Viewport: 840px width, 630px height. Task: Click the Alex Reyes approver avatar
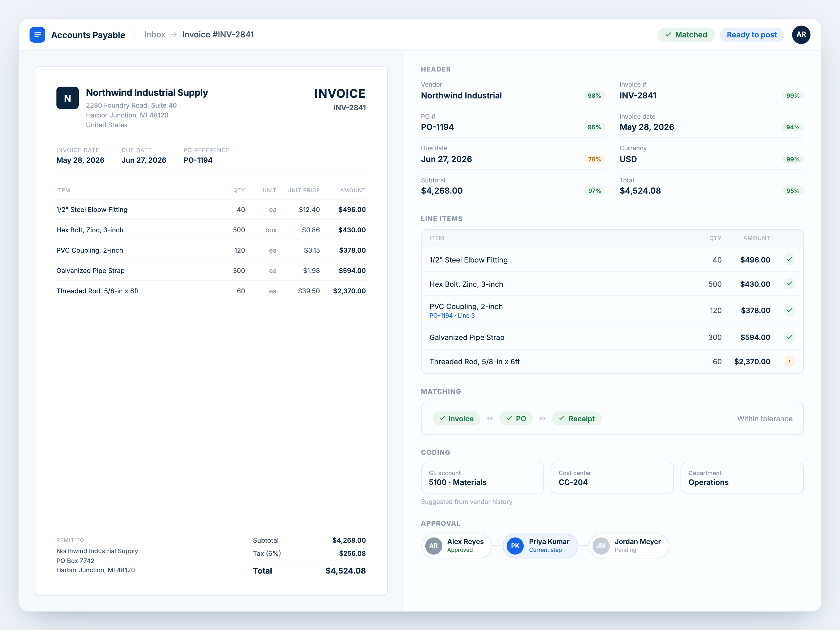pyautogui.click(x=433, y=546)
